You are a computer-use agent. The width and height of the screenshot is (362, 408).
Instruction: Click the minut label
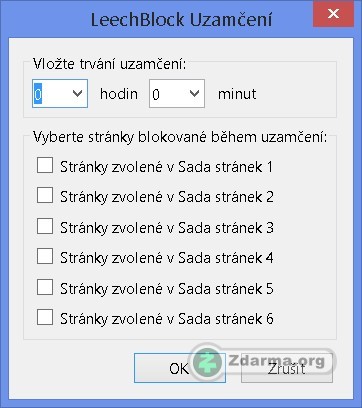(237, 94)
